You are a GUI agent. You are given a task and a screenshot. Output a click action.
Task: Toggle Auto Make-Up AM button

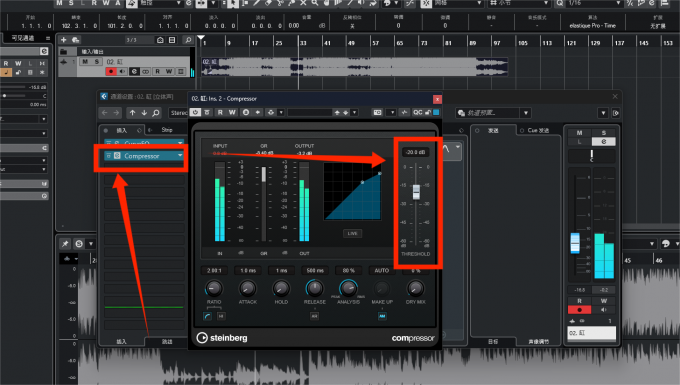[382, 316]
